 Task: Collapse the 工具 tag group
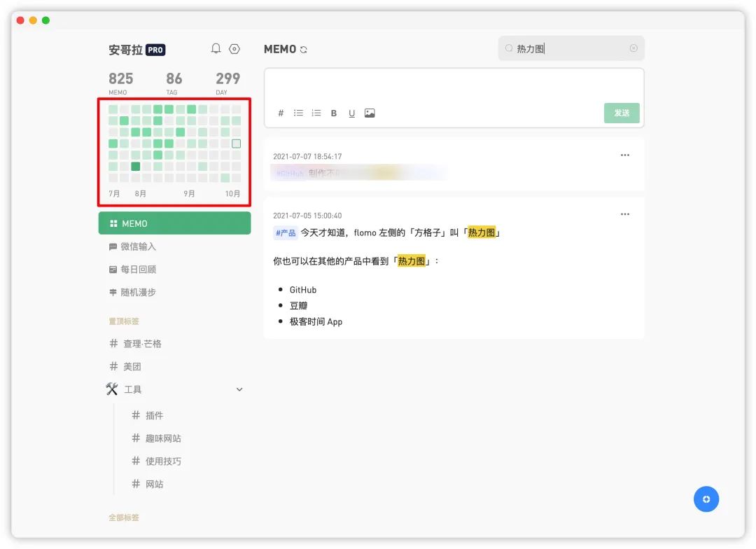pos(239,389)
